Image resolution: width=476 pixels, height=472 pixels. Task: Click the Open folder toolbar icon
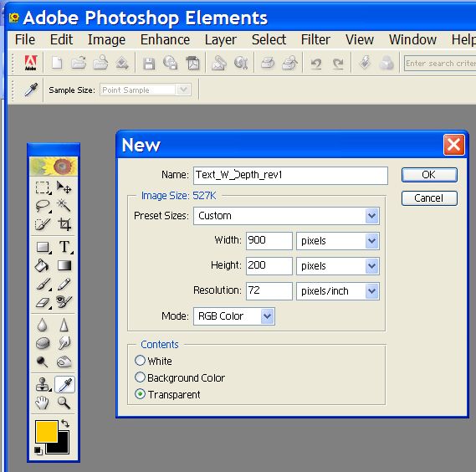coord(79,63)
